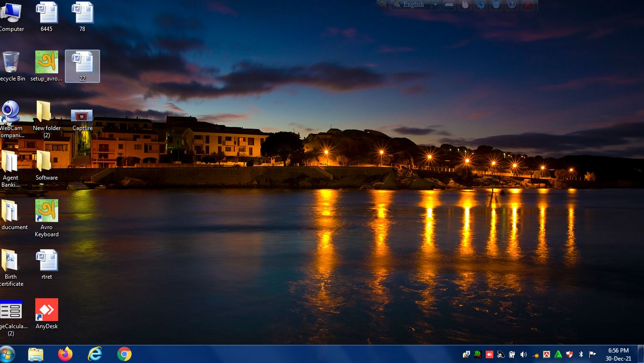The height and width of the screenshot is (363, 644).
Task: Open Avro toolbar settings gear icon
Action: [x=481, y=5]
